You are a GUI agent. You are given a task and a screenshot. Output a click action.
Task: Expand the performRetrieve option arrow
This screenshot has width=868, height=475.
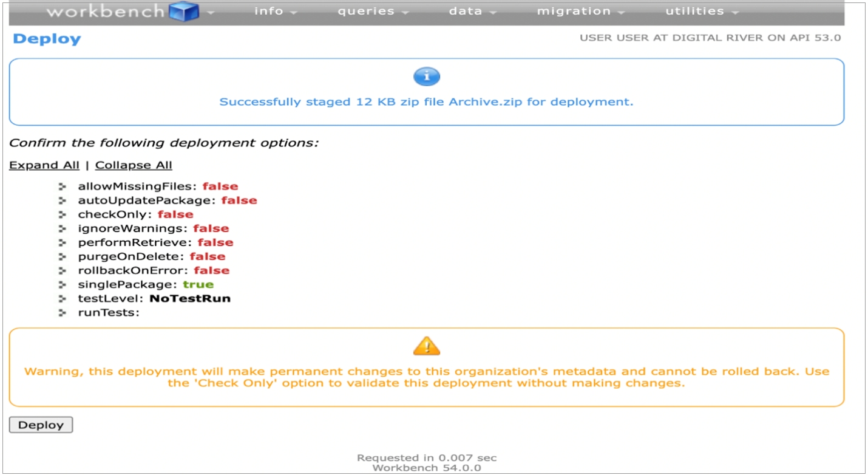[62, 242]
